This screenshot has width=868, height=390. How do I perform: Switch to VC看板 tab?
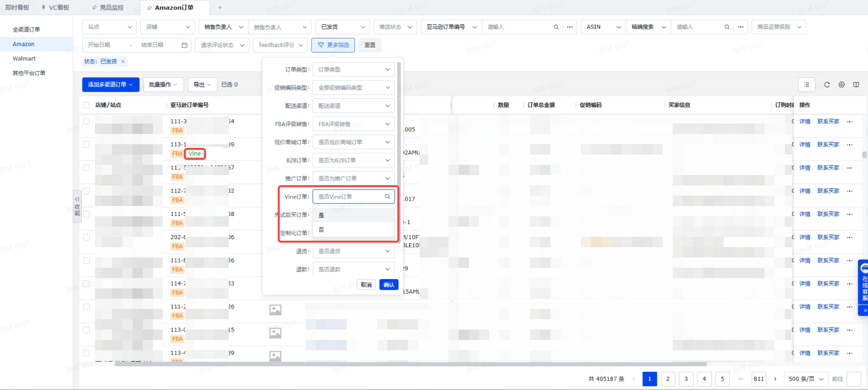tap(56, 8)
